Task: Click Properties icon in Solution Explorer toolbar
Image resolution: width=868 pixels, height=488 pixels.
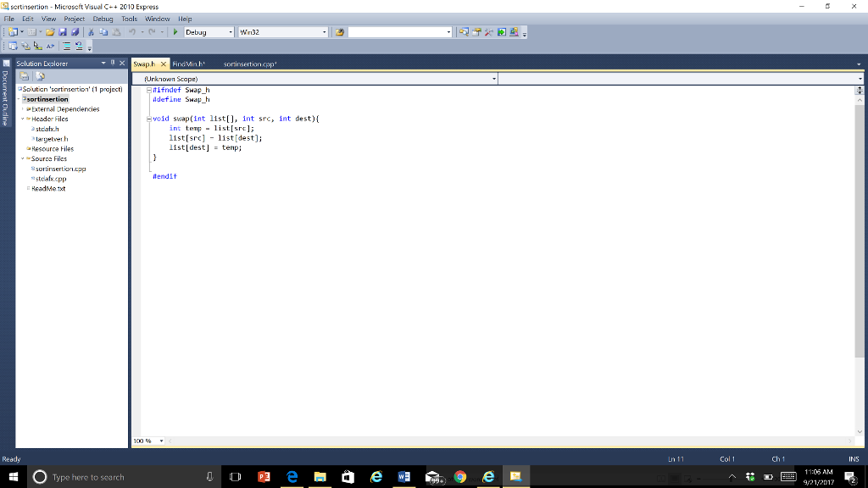Action: tap(24, 77)
